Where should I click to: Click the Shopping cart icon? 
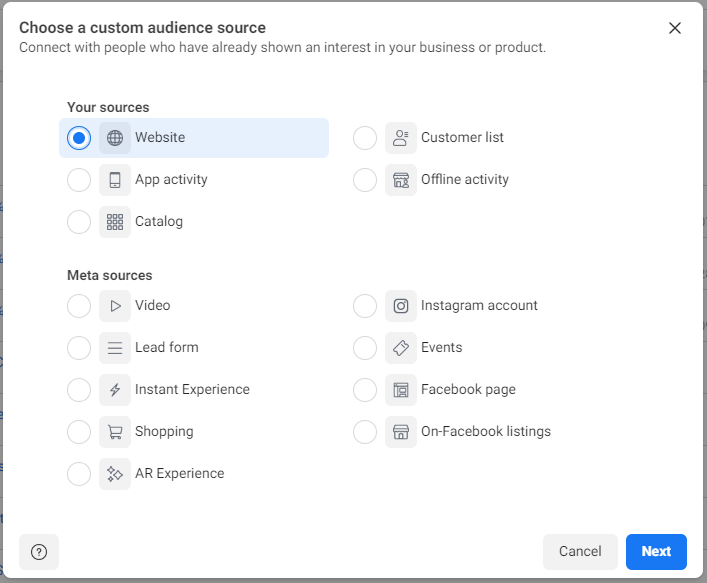[115, 432]
